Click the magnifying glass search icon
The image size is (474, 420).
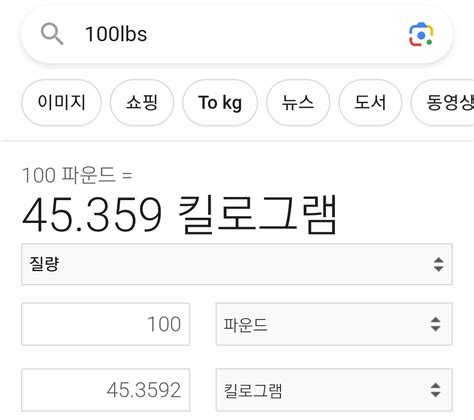click(52, 34)
